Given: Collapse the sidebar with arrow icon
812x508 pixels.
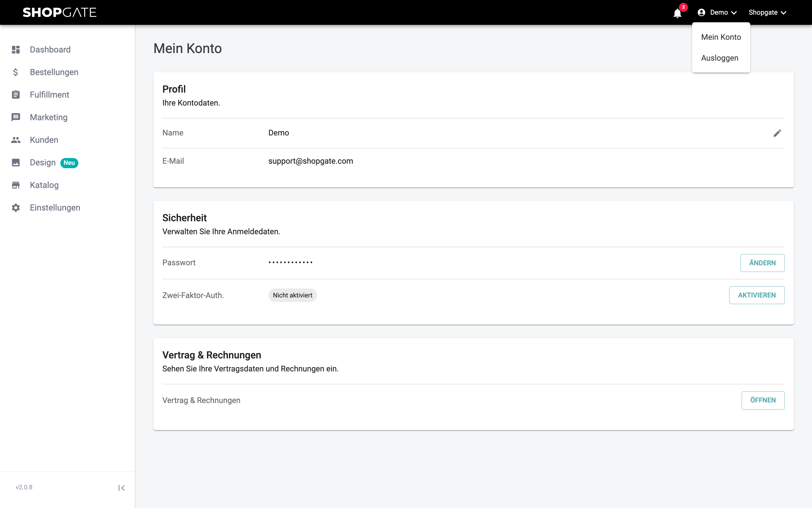Looking at the screenshot, I should [x=122, y=488].
